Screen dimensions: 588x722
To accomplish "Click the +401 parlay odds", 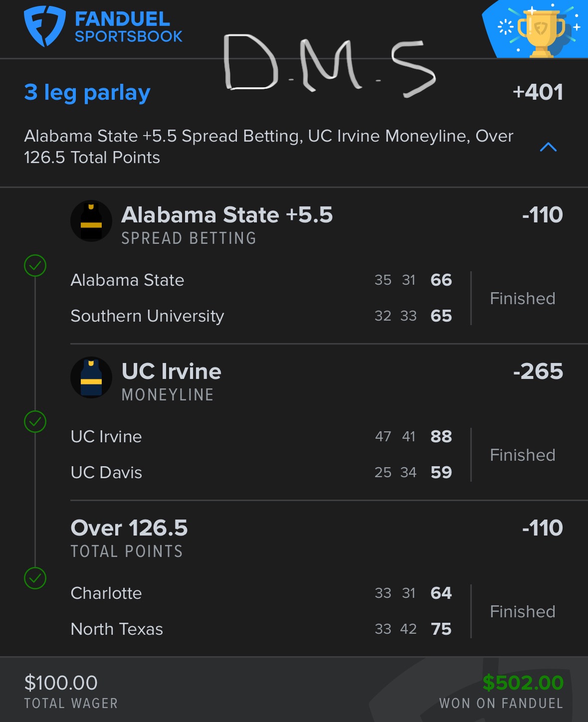I will point(538,92).
